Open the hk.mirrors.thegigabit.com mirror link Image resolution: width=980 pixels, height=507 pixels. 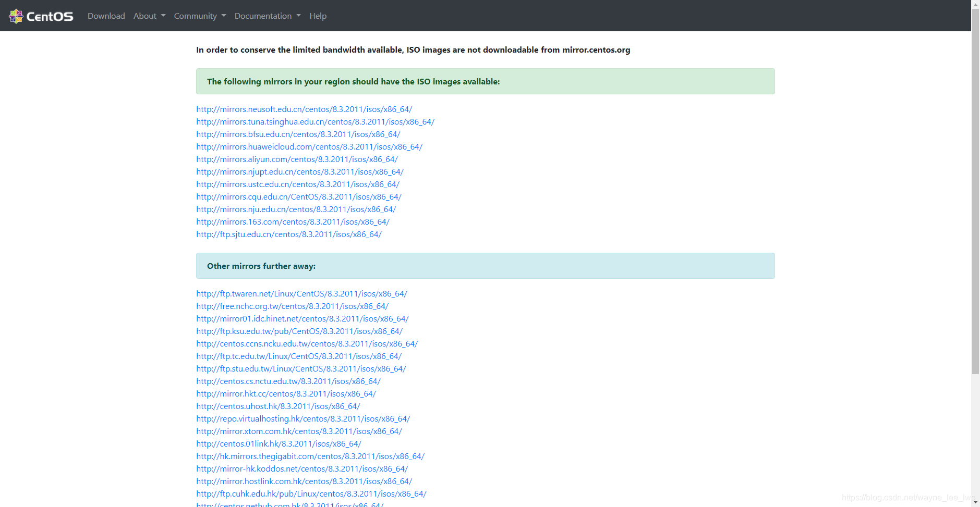(x=310, y=456)
